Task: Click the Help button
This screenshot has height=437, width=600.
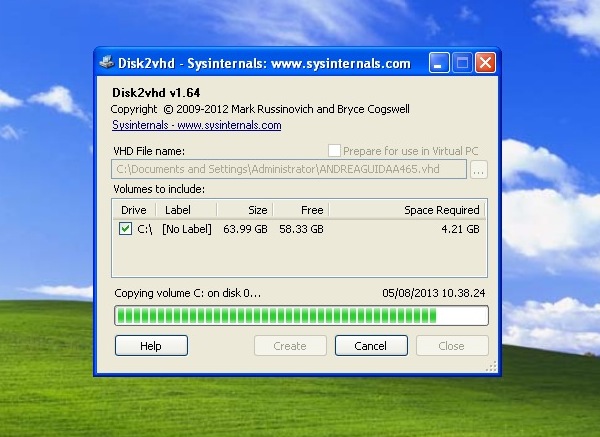Action: (151, 346)
